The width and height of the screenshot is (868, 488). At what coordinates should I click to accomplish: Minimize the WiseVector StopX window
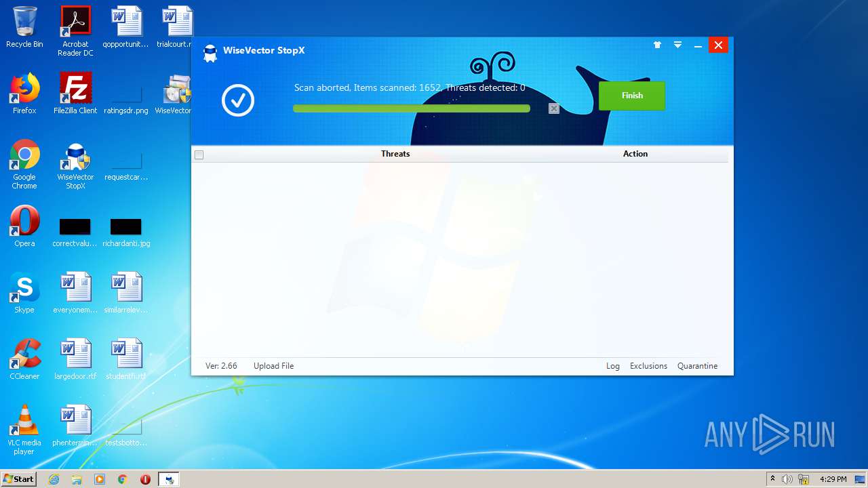(x=698, y=45)
